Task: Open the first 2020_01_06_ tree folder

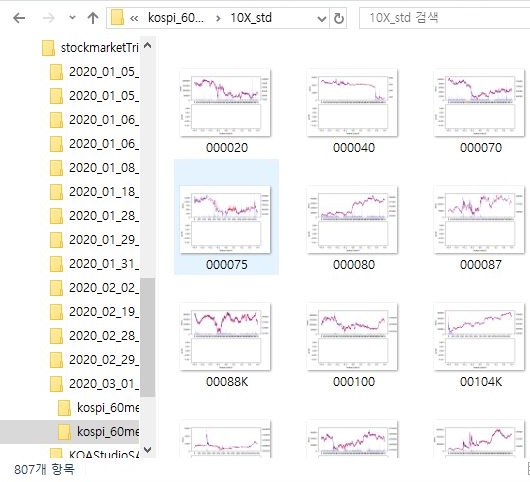Action: coord(104,120)
